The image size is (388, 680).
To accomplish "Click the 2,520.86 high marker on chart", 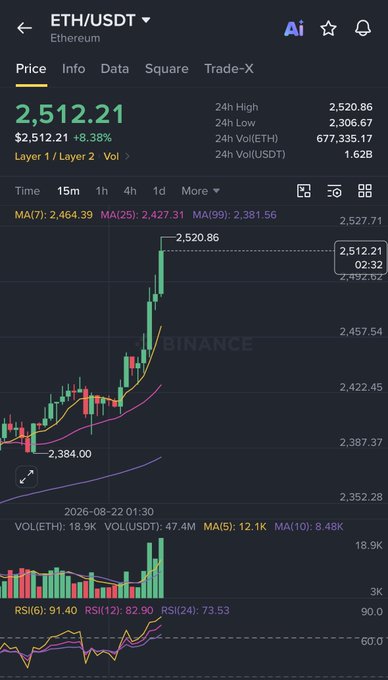I will click(x=198, y=238).
